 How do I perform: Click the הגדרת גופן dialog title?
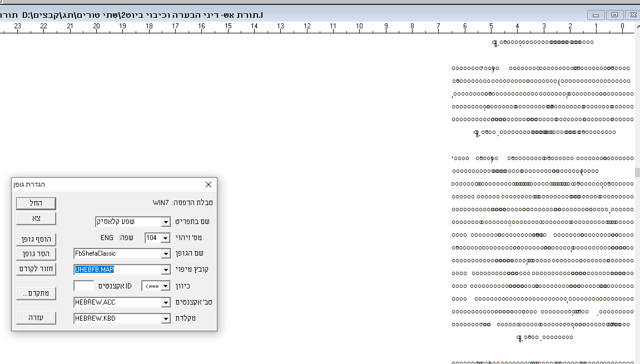[29, 185]
